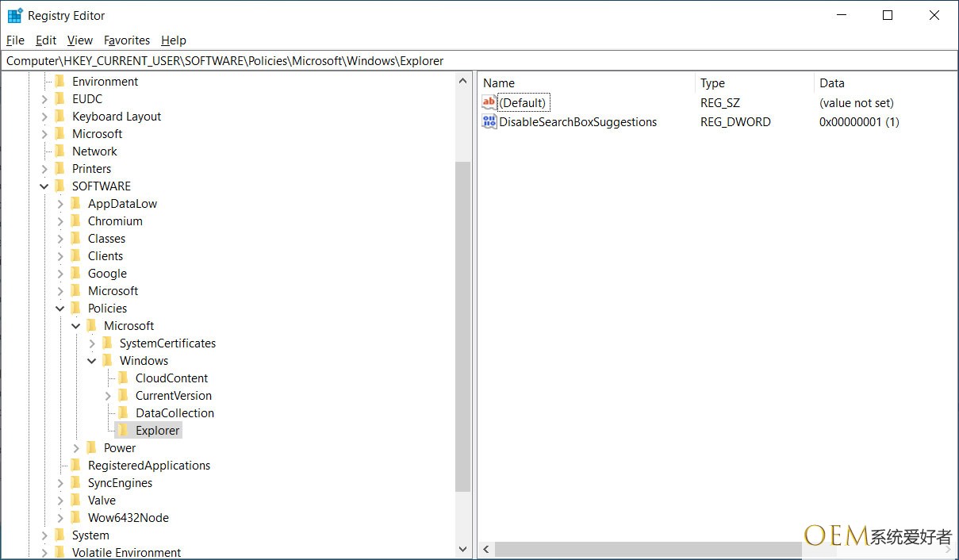Collapse the SOFTWARE tree node
959x560 pixels.
[x=44, y=186]
